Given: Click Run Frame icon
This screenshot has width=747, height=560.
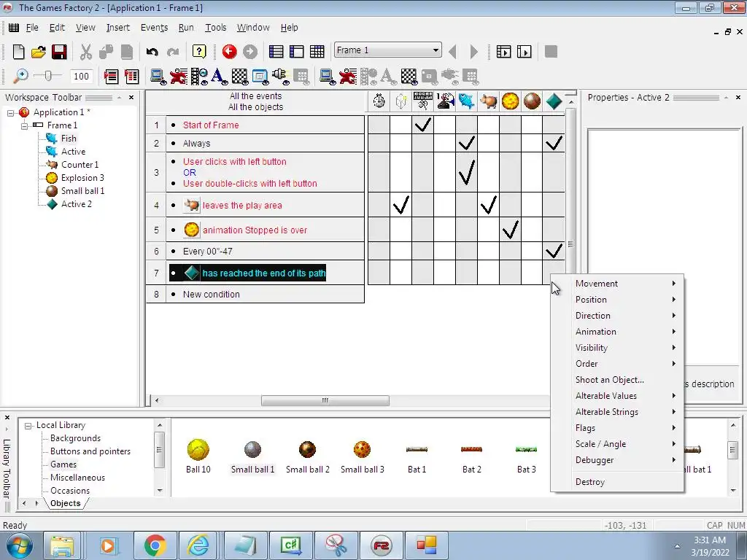Looking at the screenshot, I should click(524, 52).
